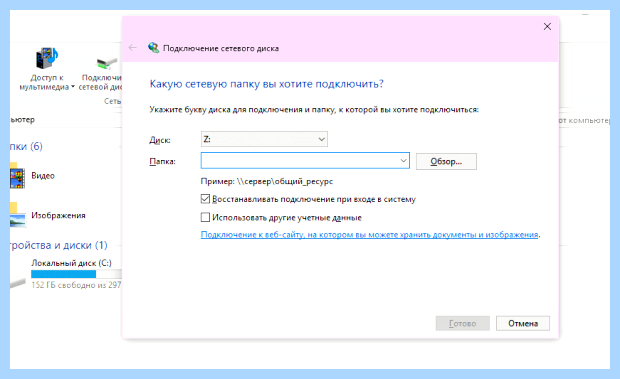The image size is (620, 379).
Task: Click the Готово finish button
Action: pyautogui.click(x=463, y=323)
